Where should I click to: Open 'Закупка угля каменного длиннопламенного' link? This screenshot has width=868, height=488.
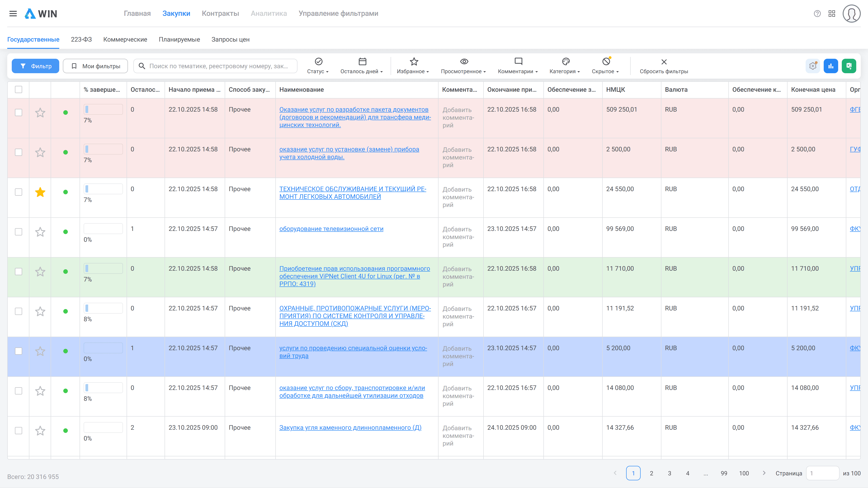[350, 427]
